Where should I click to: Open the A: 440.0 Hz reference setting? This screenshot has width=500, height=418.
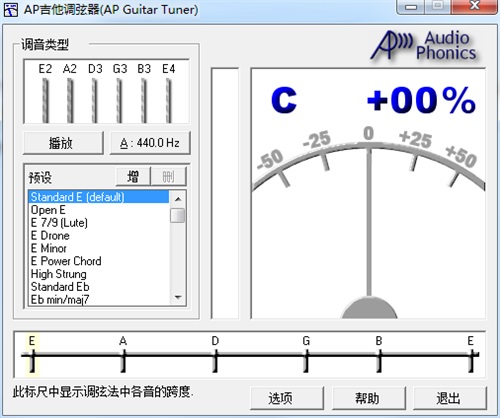coord(150,143)
